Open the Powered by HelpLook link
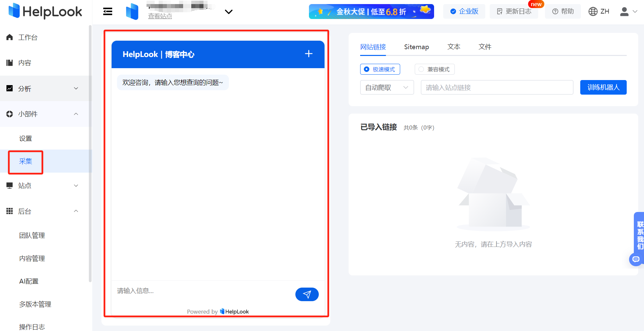 (x=218, y=311)
